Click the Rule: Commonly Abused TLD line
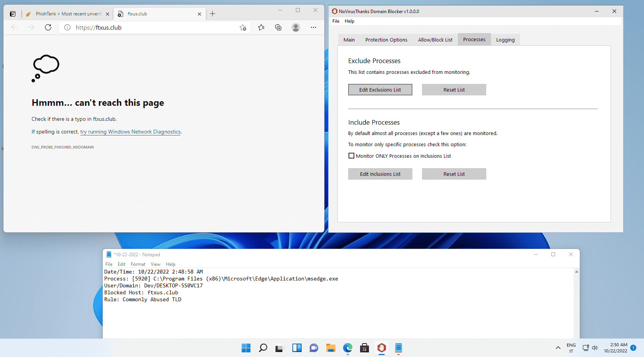644x357 pixels. pyautogui.click(x=143, y=299)
